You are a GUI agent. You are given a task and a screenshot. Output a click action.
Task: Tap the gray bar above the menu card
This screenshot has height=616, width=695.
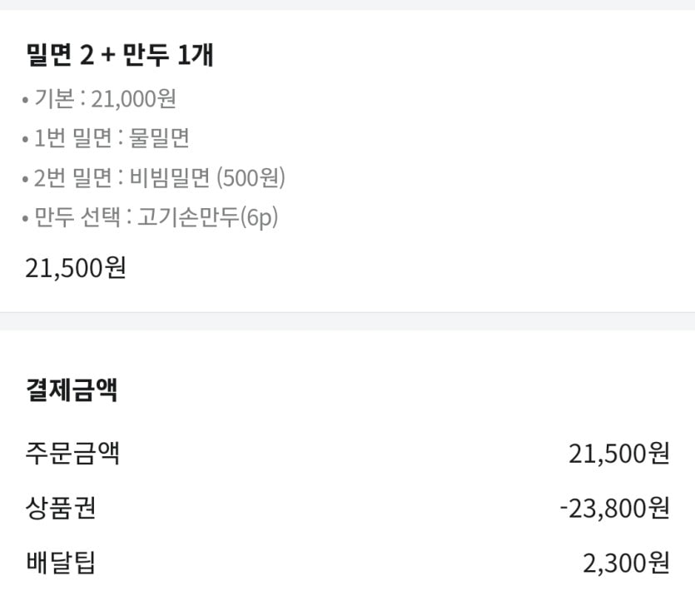point(347,5)
